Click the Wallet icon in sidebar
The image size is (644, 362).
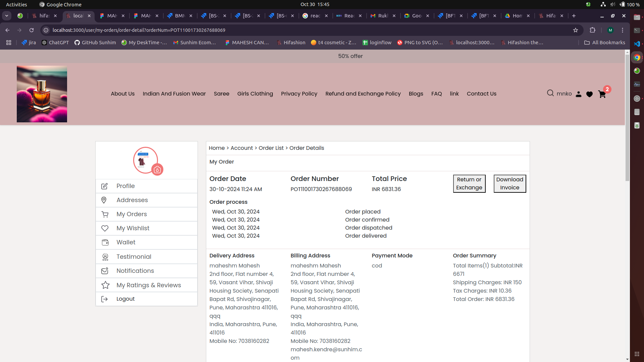tap(105, 242)
